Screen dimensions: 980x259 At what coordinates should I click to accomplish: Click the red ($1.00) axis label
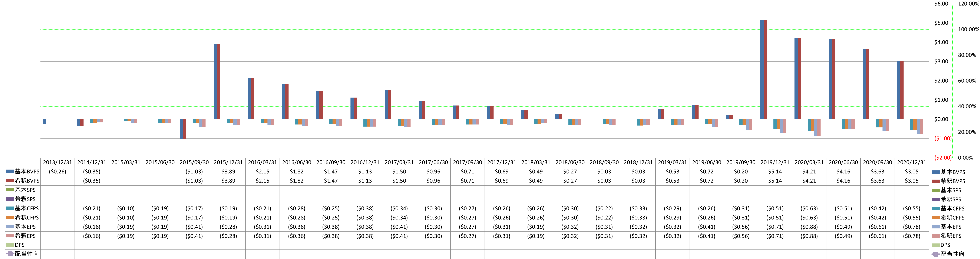[x=943, y=138]
